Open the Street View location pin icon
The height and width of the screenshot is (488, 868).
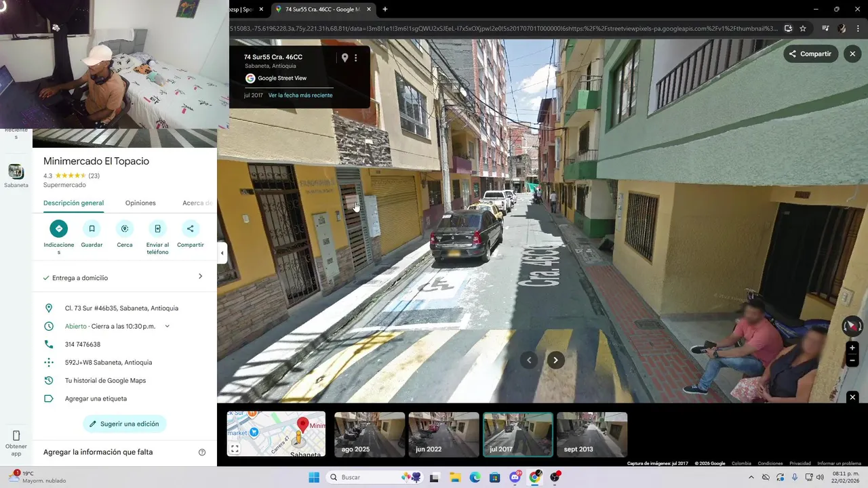click(344, 58)
